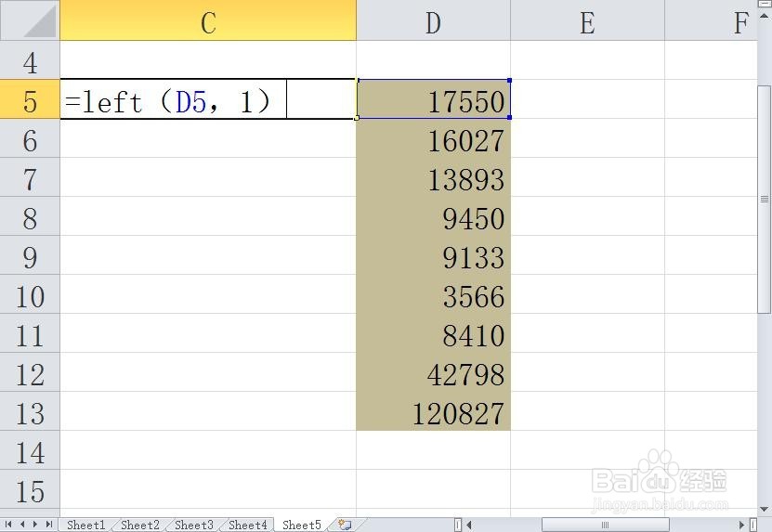
Task: Go to last sheet navigation arrow
Action: point(48,525)
